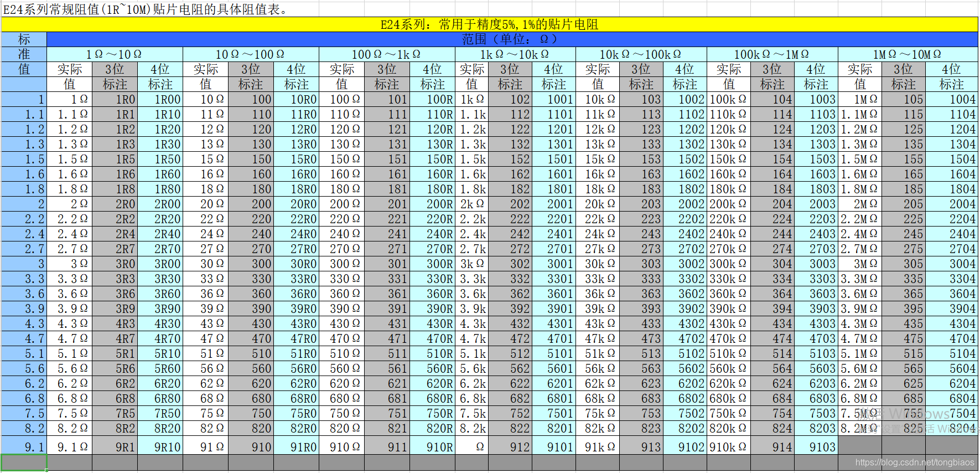The height and width of the screenshot is (473, 980).
Task: Click the cell with value "2kΩ"
Action: click(472, 204)
